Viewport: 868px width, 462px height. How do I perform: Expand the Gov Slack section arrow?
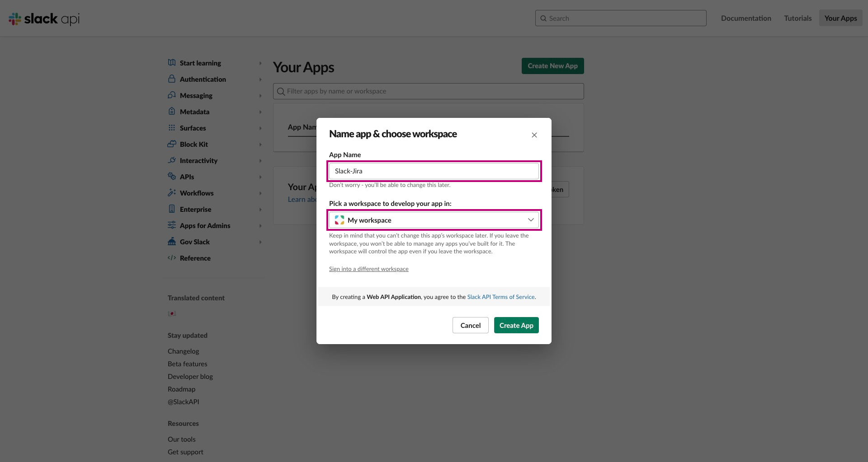(x=260, y=242)
